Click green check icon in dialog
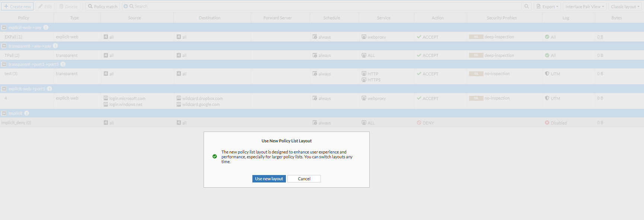This screenshot has height=220, width=644. (214, 156)
